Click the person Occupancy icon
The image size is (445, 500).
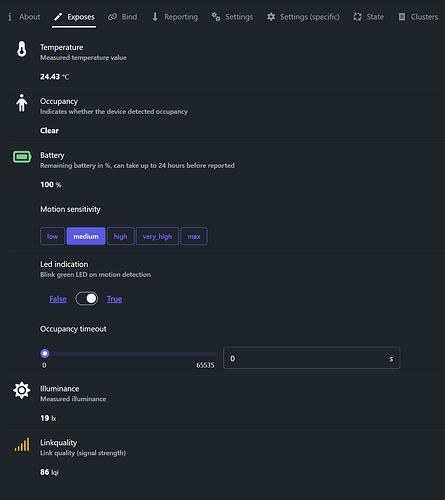tap(22, 103)
